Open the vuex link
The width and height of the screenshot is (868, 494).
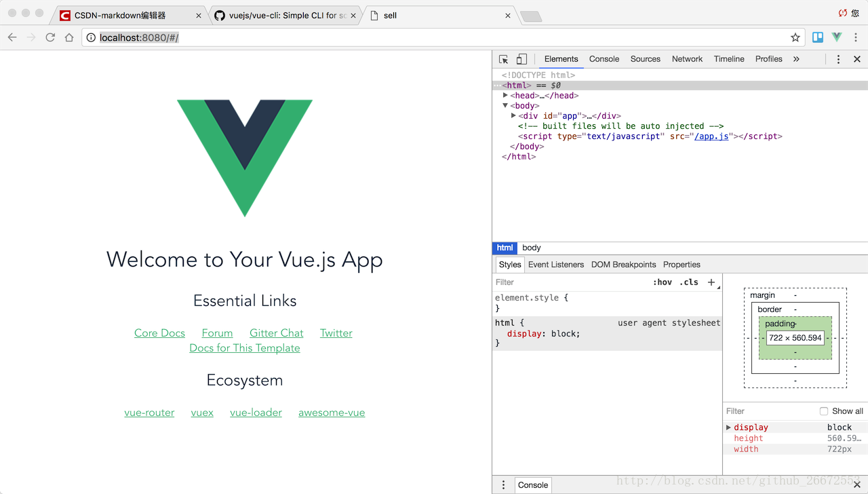(202, 413)
